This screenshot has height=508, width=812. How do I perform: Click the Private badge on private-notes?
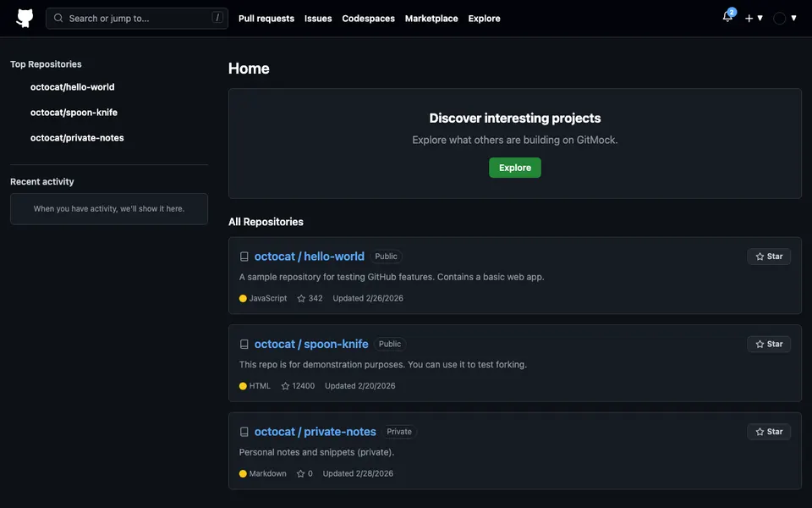[x=399, y=431]
